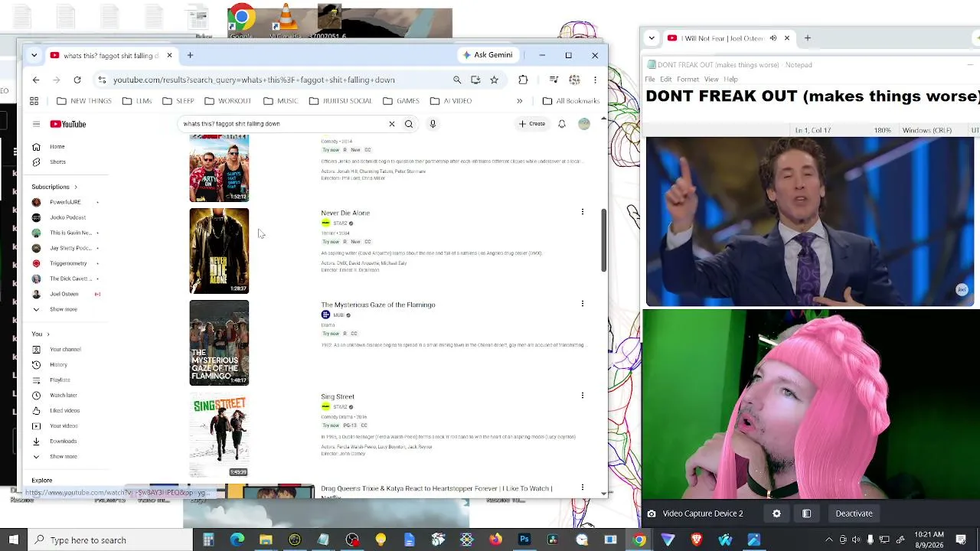Click the YouTube logo

coord(68,124)
